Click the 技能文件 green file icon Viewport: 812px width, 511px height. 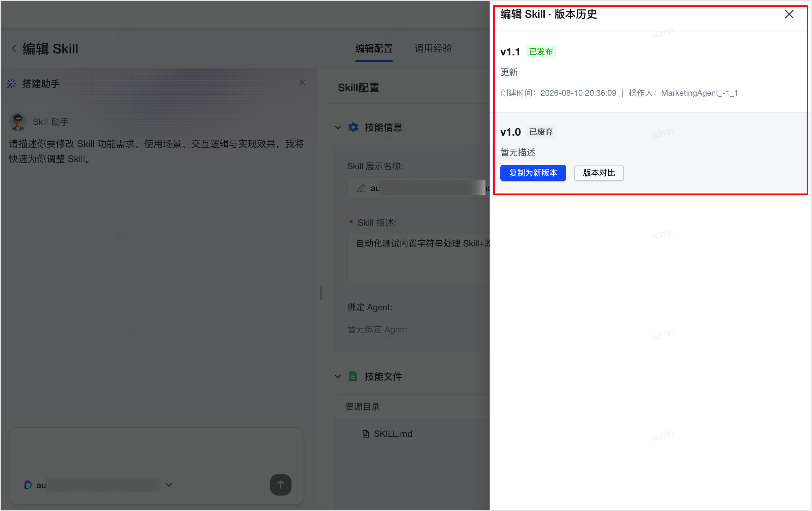pos(353,376)
